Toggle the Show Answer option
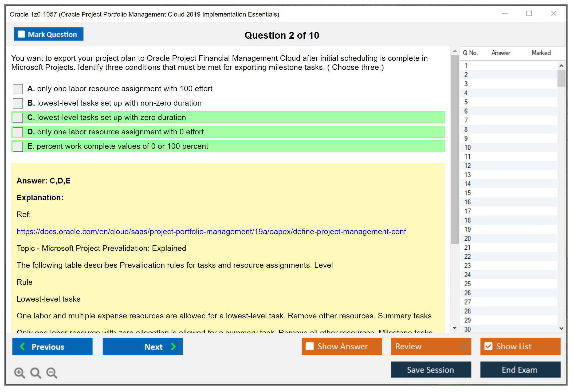The image size is (574, 392). [310, 346]
